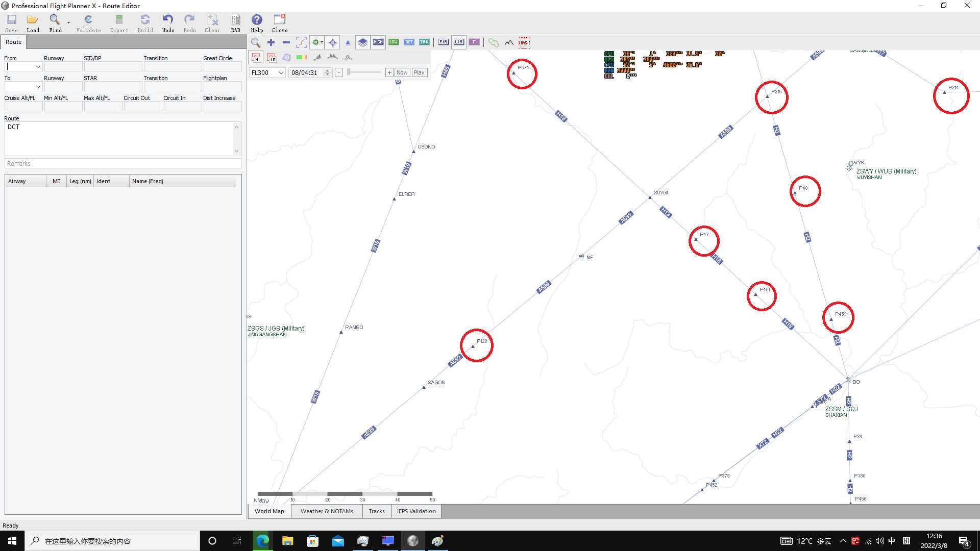Expand the To airport dropdown
Viewport: 980px width, 551px height.
(38, 87)
